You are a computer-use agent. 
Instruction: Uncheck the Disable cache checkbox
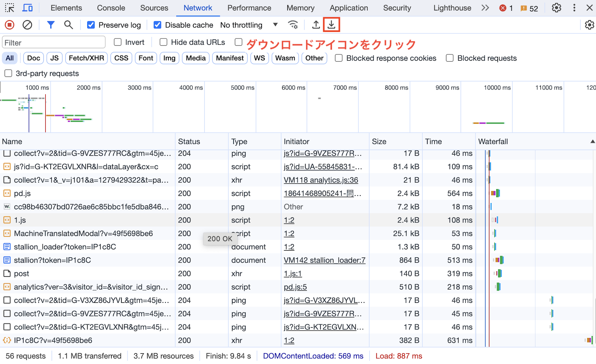(x=158, y=25)
